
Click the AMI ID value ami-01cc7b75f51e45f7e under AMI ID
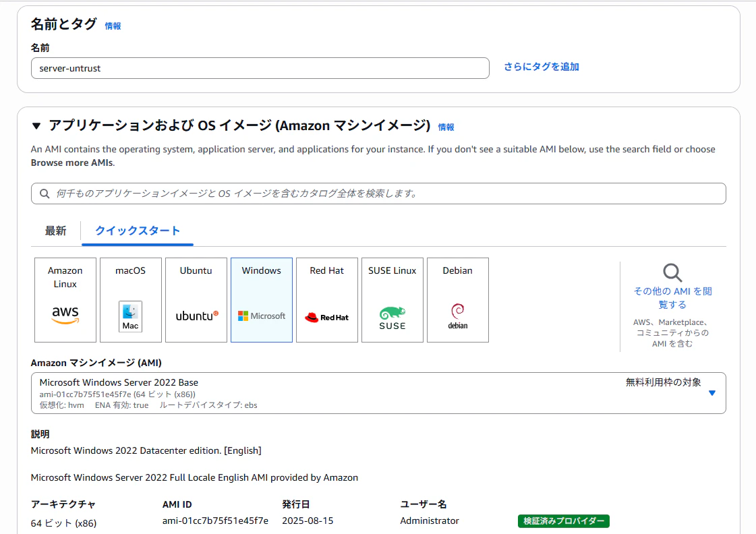(x=216, y=521)
